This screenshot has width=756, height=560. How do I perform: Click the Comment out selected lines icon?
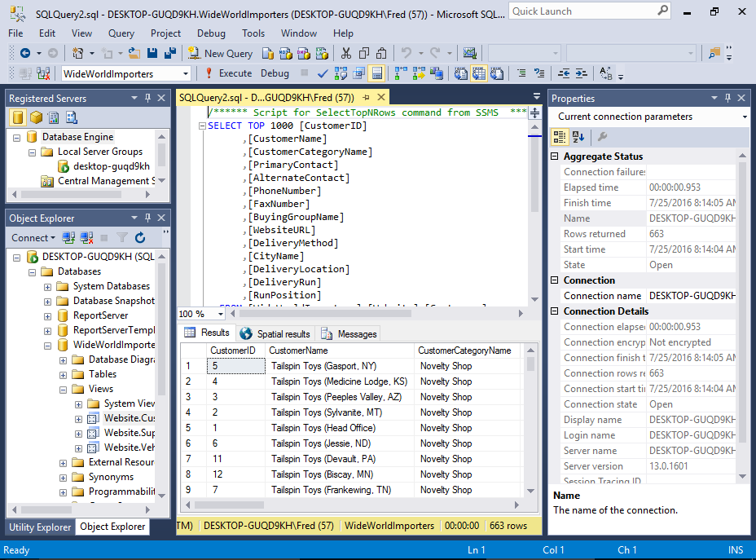522,73
